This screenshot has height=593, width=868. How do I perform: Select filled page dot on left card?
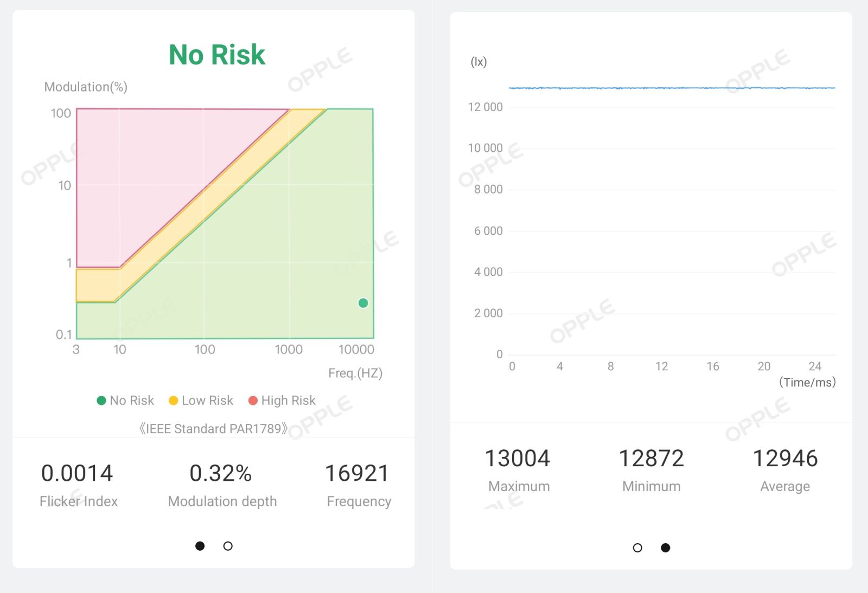coord(200,546)
